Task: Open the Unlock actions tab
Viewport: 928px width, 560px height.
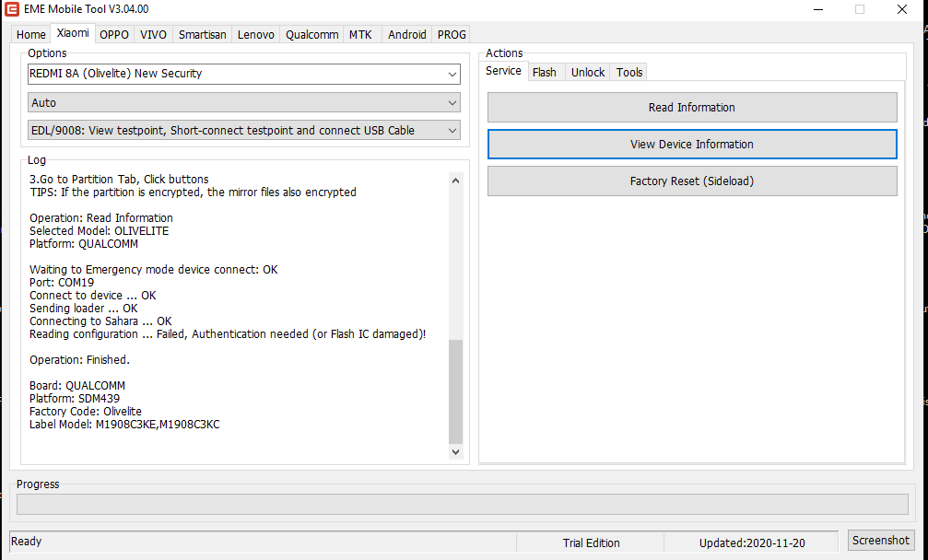Action: tap(588, 72)
